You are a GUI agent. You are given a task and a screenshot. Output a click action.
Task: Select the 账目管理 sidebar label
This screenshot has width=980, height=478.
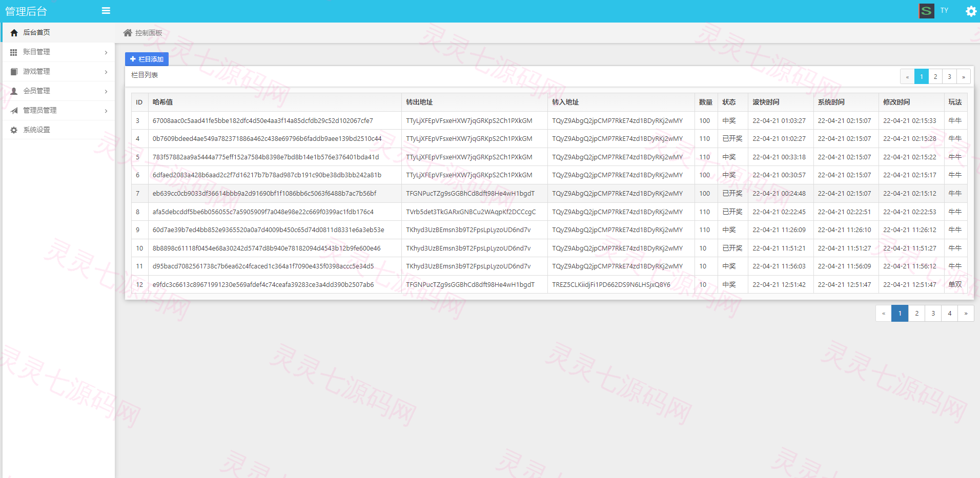36,52
